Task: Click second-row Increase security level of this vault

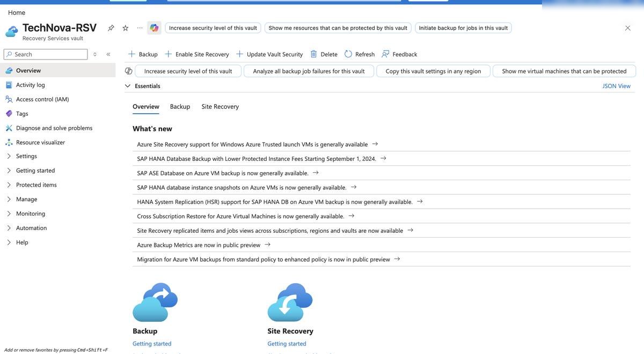Action: pyautogui.click(x=188, y=71)
